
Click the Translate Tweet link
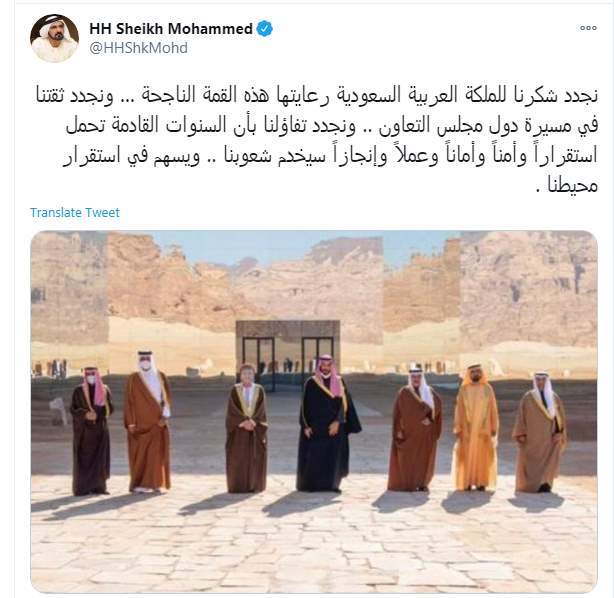[x=75, y=213]
